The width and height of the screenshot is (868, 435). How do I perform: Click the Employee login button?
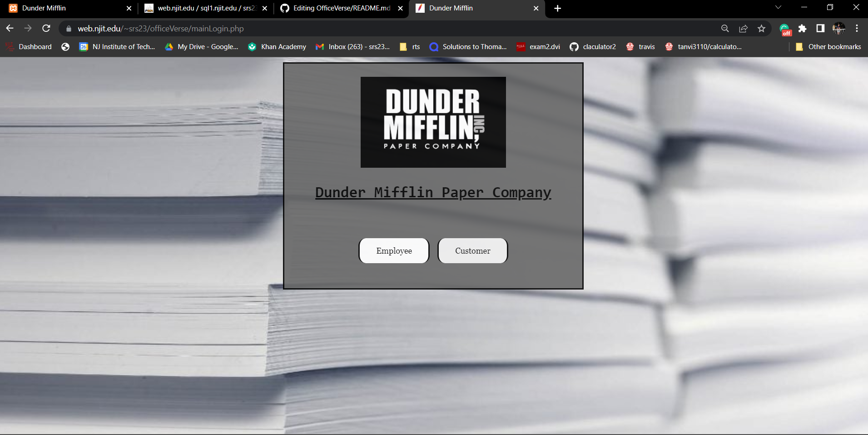(x=393, y=250)
